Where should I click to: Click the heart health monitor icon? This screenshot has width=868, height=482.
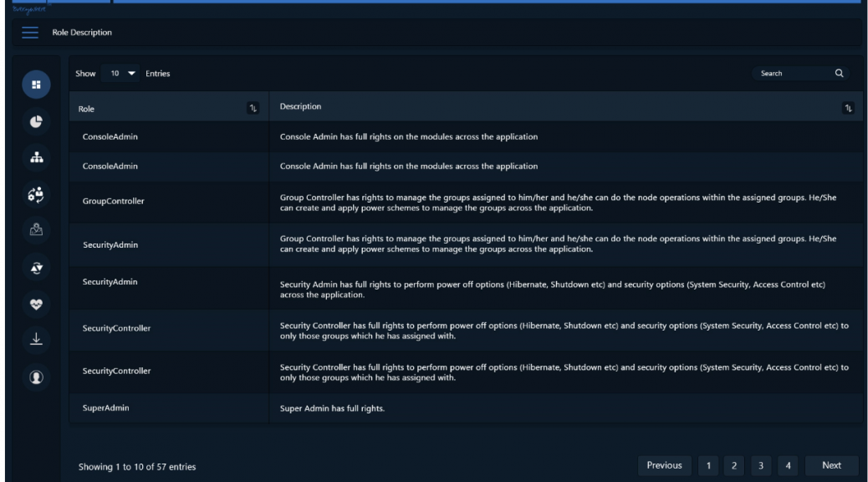36,304
